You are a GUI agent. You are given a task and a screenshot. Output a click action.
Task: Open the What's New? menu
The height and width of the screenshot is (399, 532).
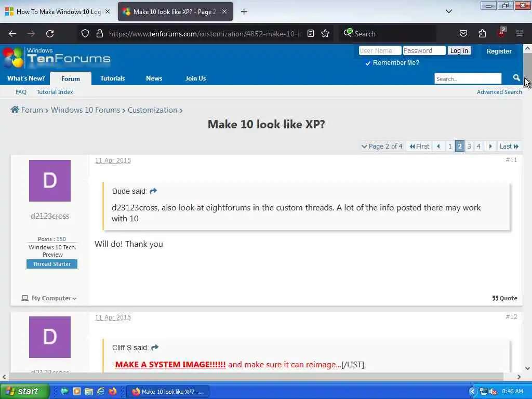click(x=26, y=78)
